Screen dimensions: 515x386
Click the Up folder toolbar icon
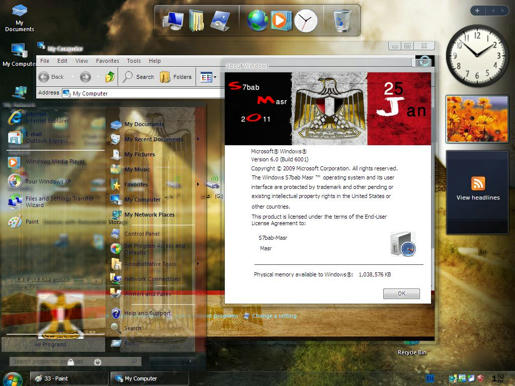(x=110, y=77)
